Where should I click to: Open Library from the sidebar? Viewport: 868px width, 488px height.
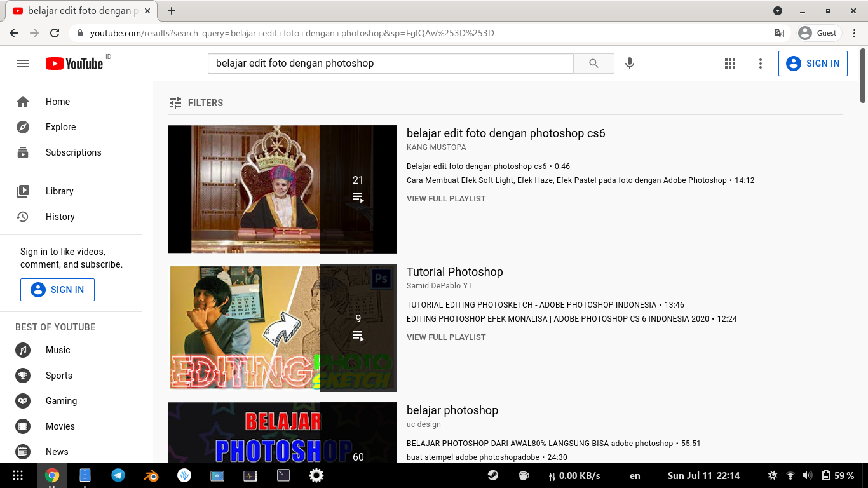click(x=59, y=191)
